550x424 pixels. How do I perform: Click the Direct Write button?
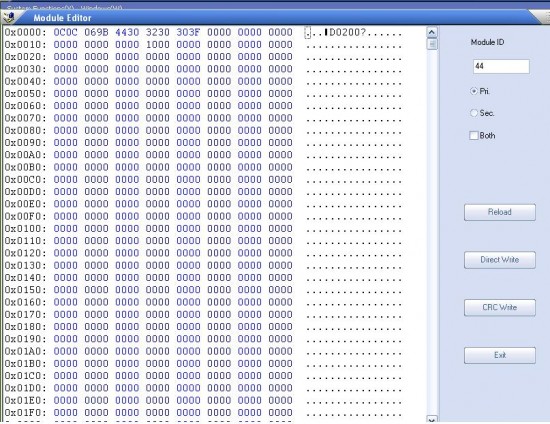(499, 260)
